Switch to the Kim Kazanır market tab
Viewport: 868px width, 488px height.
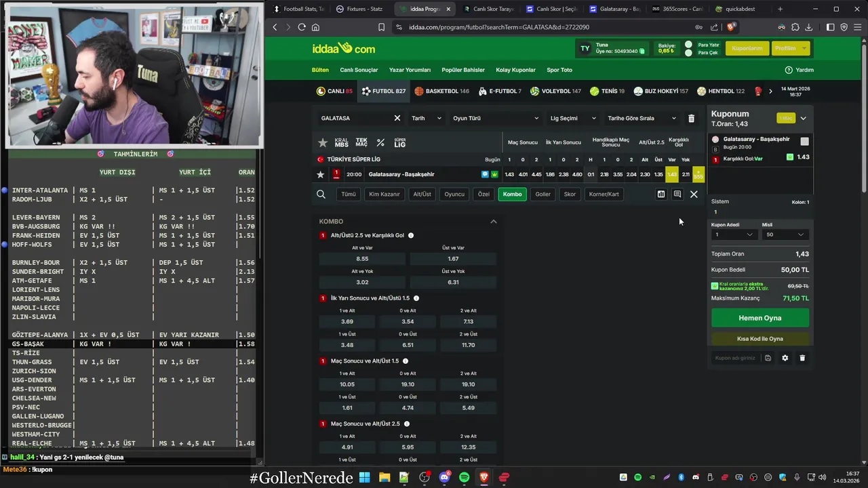click(x=384, y=194)
